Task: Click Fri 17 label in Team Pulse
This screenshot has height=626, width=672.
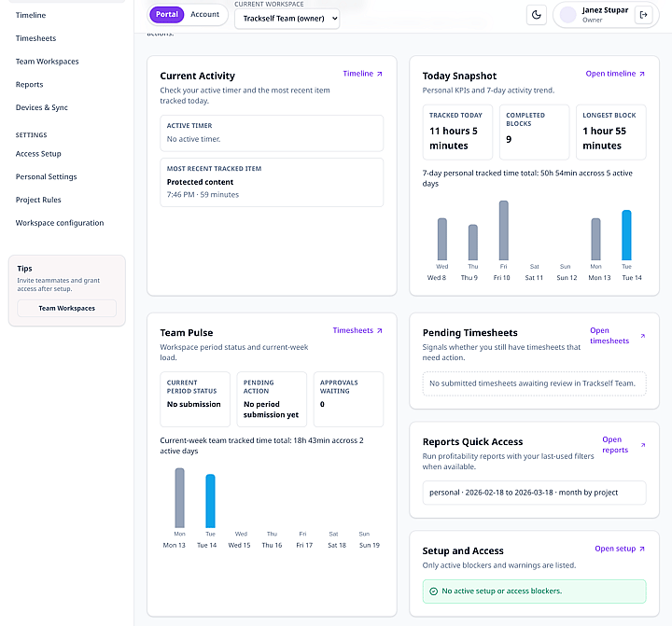Action: 304,545
